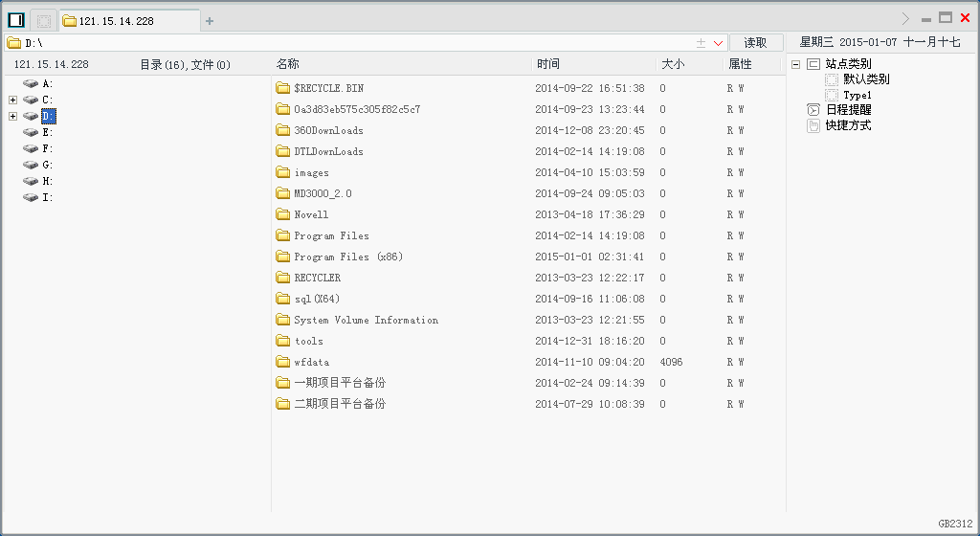Image resolution: width=980 pixels, height=536 pixels.
Task: Click the $RECYCLE.BIN folder icon
Action: [283, 88]
